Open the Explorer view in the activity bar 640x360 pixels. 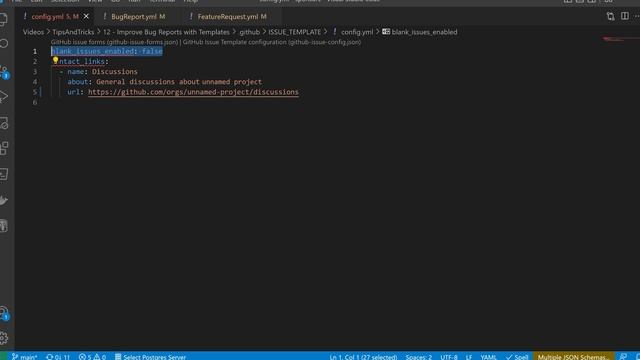[3, 19]
